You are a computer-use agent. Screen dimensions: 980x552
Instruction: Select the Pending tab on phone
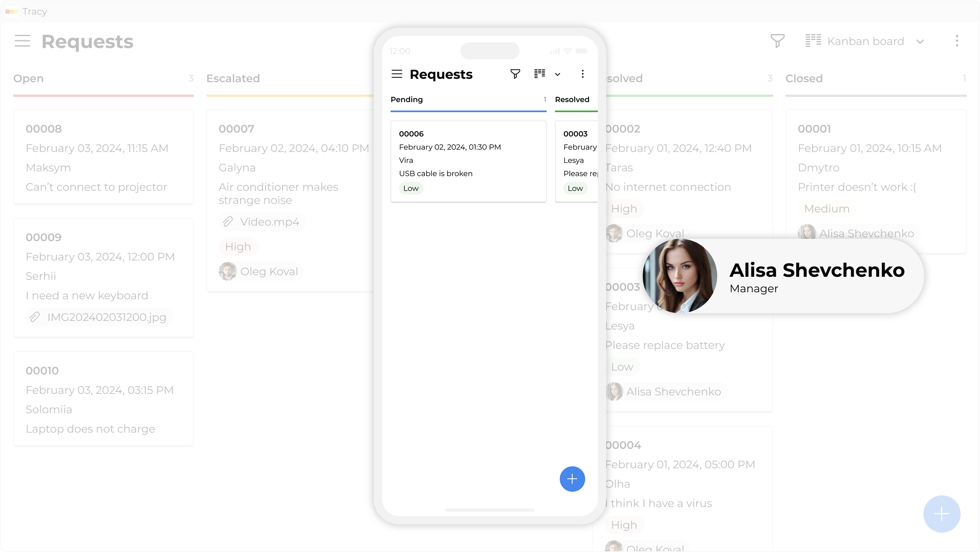407,100
